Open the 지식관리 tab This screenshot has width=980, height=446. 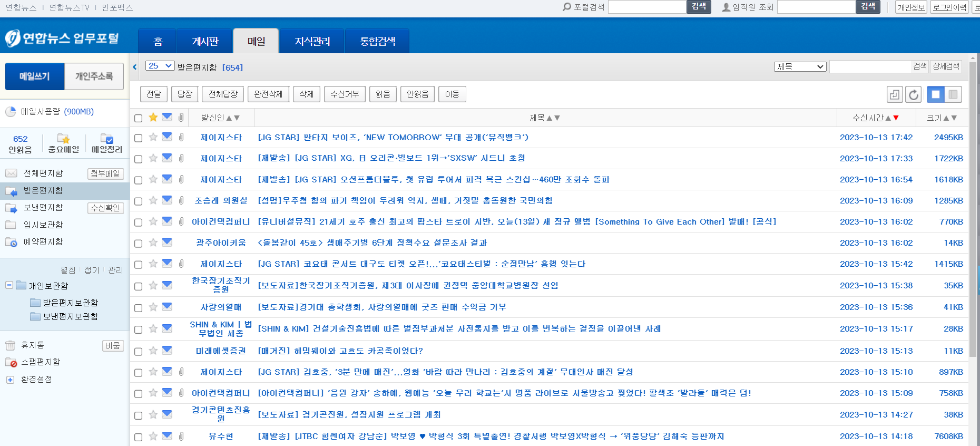pyautogui.click(x=312, y=41)
